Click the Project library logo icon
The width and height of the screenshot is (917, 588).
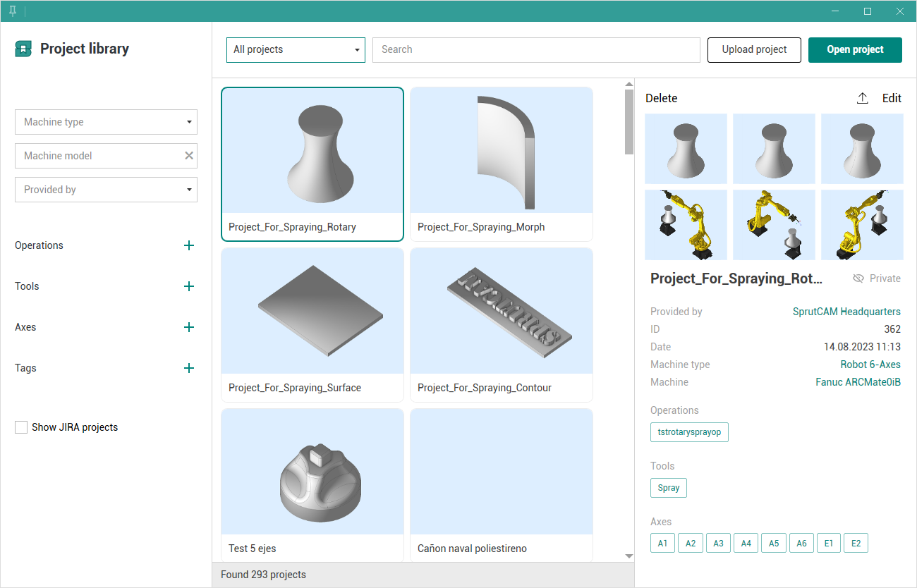point(23,49)
